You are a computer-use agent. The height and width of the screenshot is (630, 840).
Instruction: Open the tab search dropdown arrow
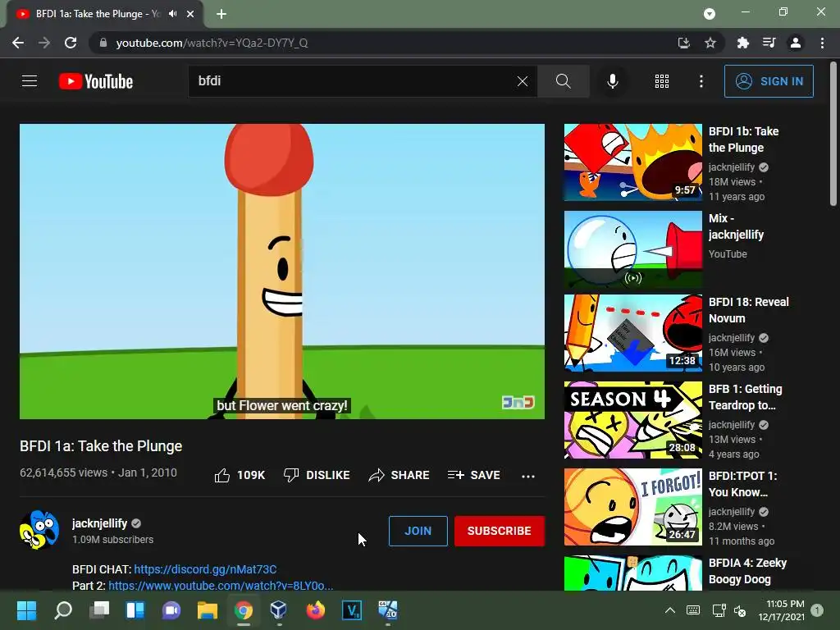tap(710, 14)
